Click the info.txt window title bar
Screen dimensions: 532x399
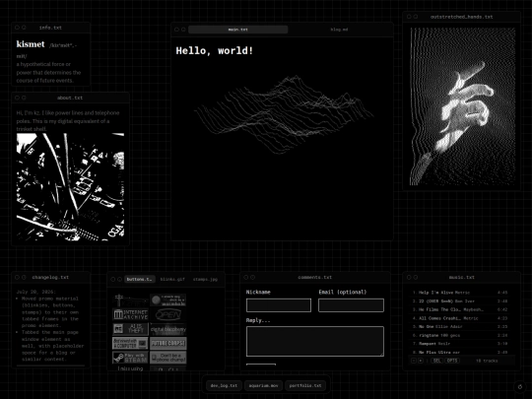tap(51, 28)
